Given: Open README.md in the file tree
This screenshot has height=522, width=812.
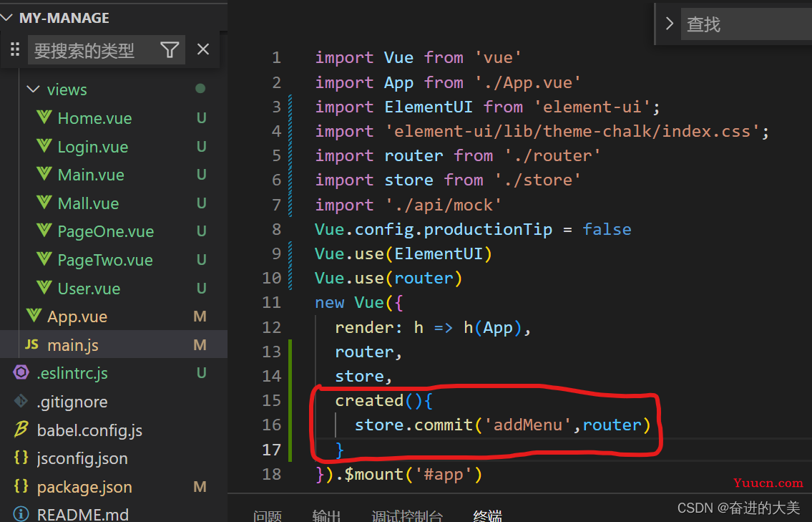Looking at the screenshot, I should 83,514.
